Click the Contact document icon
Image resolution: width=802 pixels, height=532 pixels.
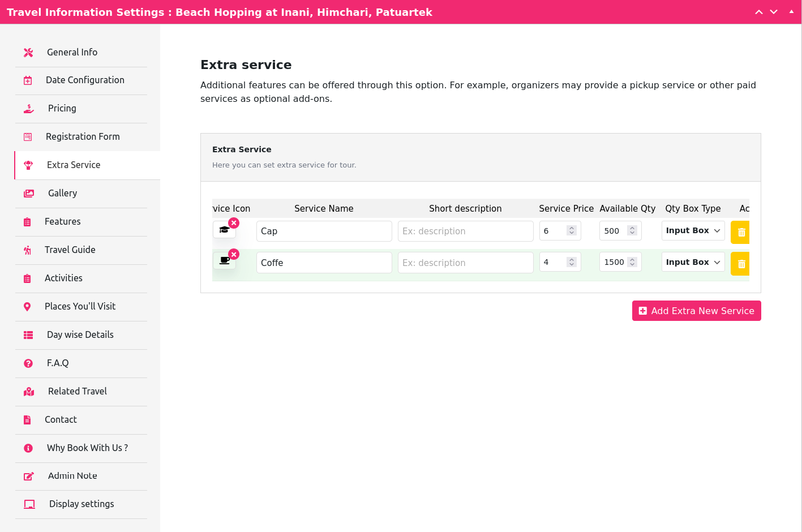27,420
